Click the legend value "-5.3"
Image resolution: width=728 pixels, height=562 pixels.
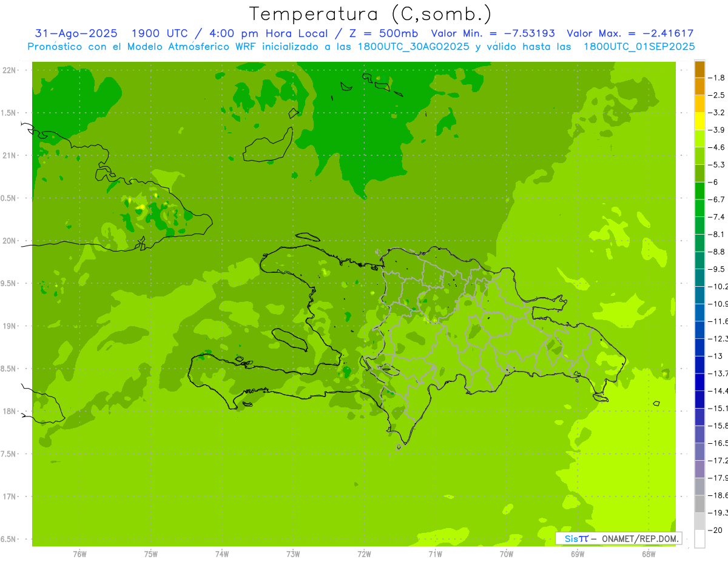717,165
